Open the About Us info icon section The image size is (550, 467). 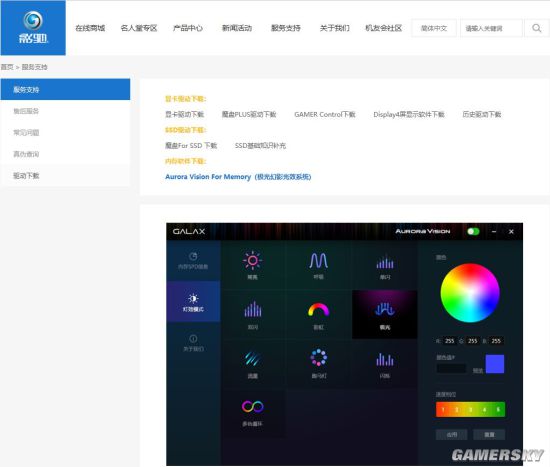(x=193, y=343)
